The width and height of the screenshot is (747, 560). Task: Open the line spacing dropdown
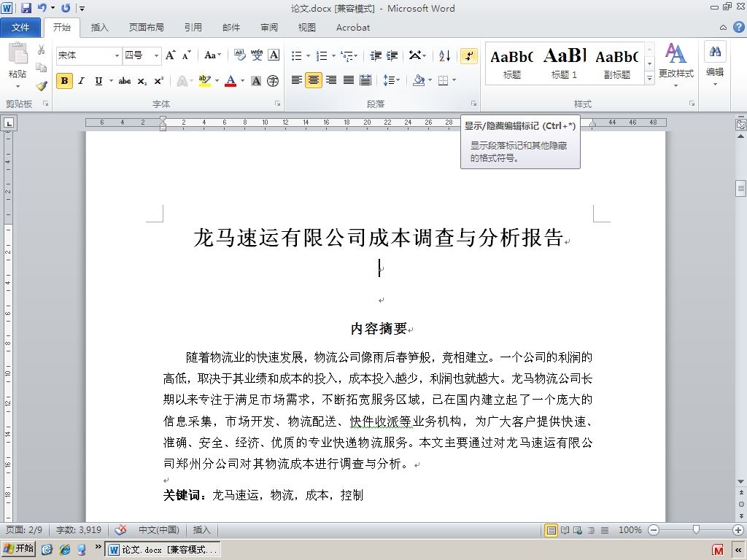392,80
